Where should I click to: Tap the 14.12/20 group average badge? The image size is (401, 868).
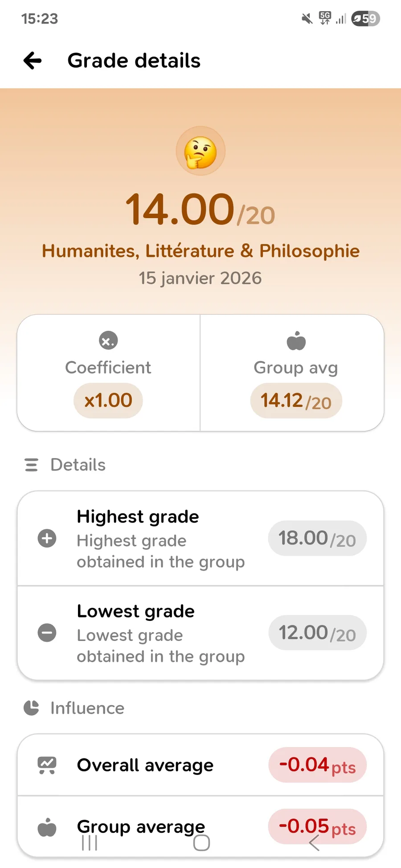[296, 401]
